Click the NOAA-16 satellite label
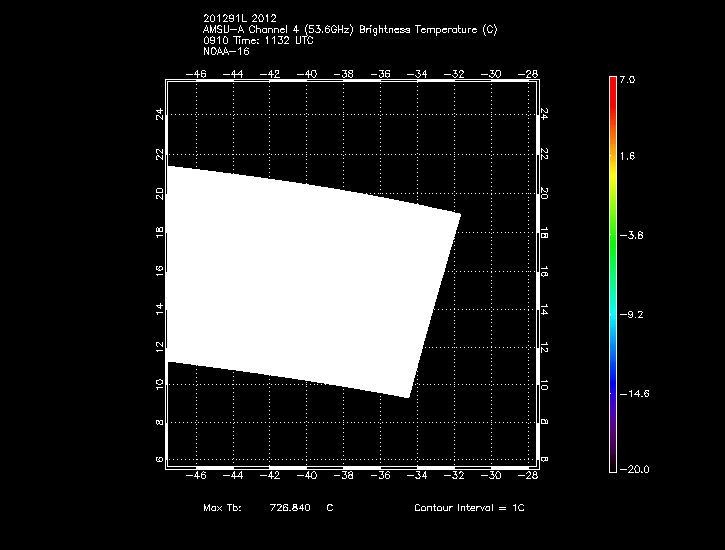725x550 pixels. click(225, 52)
